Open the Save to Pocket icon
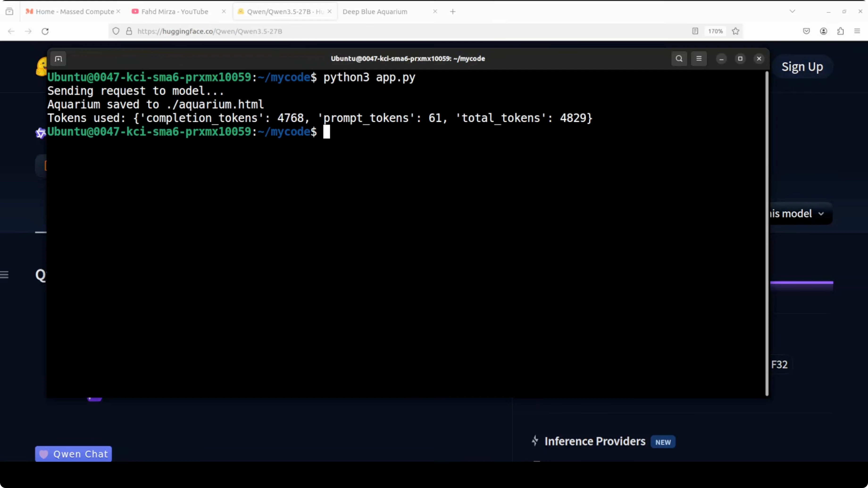This screenshot has width=868, height=488. coord(806,31)
